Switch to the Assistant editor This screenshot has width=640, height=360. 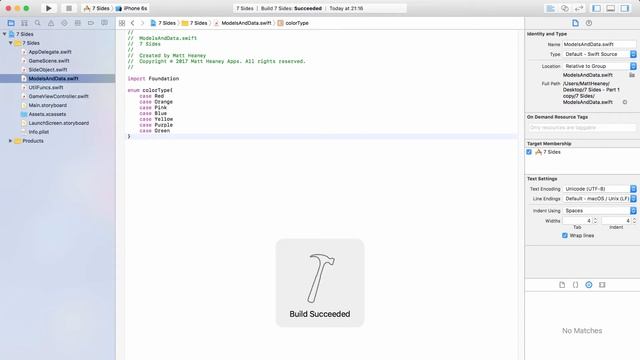click(565, 8)
